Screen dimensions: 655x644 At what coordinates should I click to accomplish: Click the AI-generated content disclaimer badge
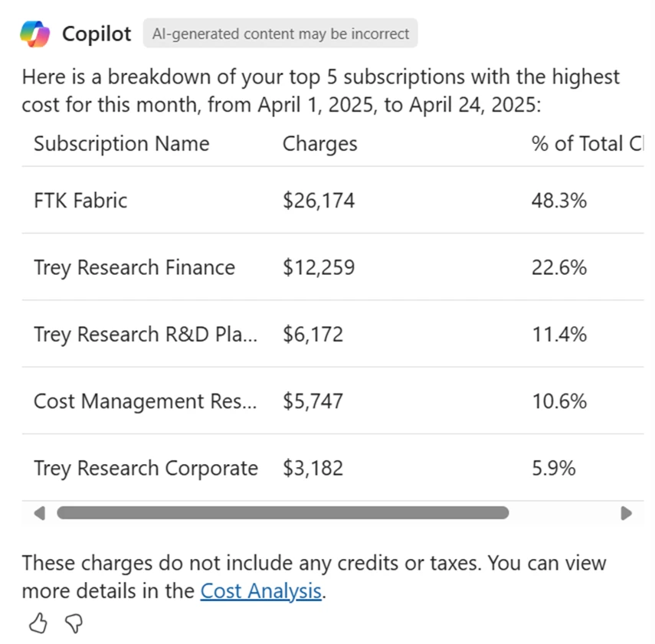[x=280, y=34]
